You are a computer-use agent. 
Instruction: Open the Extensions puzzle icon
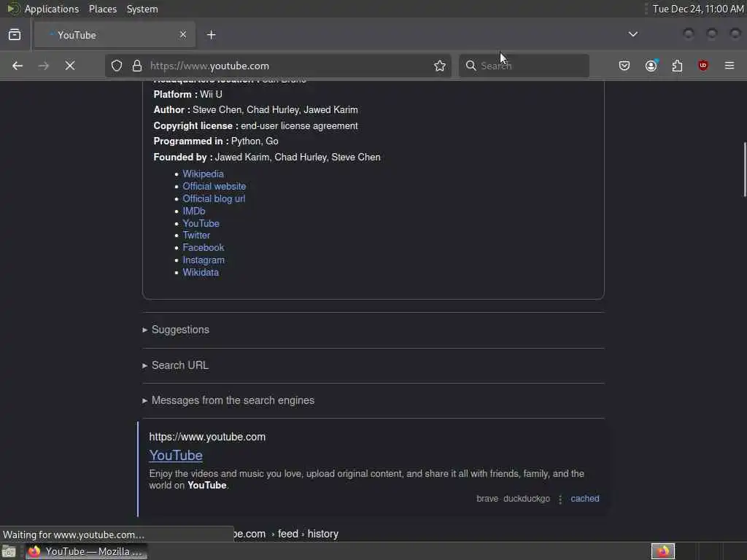point(677,66)
